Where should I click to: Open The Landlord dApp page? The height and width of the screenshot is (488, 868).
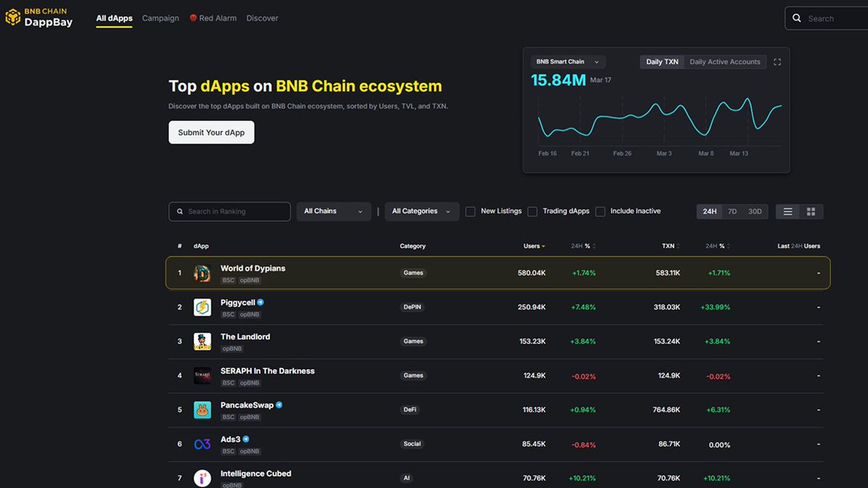pos(245,336)
